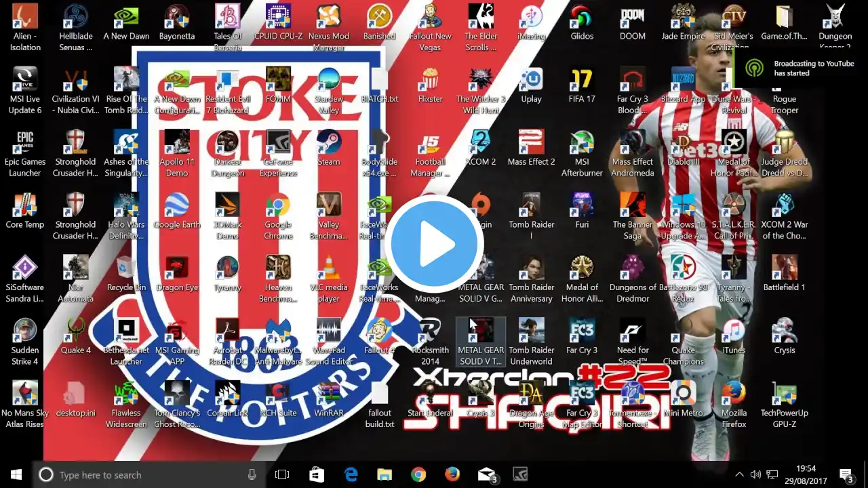Open Microsoft Edge from the taskbar
Viewport: 868px width, 488px height.
[351, 474]
